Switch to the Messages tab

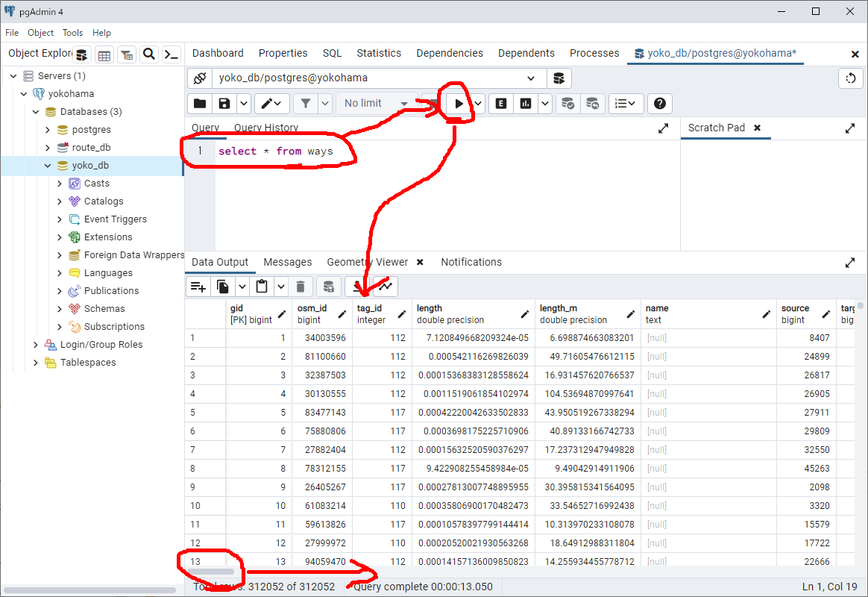pos(287,262)
